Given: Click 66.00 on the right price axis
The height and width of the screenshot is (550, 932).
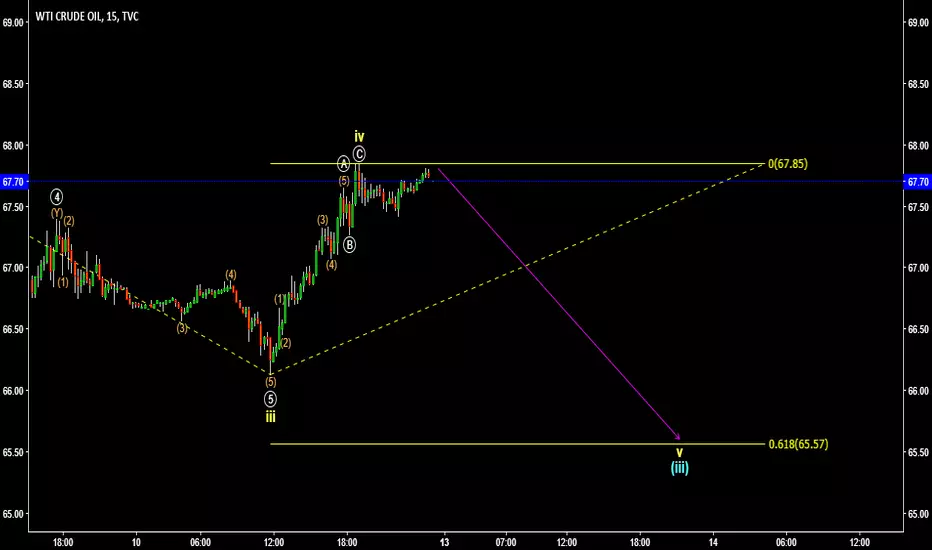Looking at the screenshot, I should tap(918, 391).
